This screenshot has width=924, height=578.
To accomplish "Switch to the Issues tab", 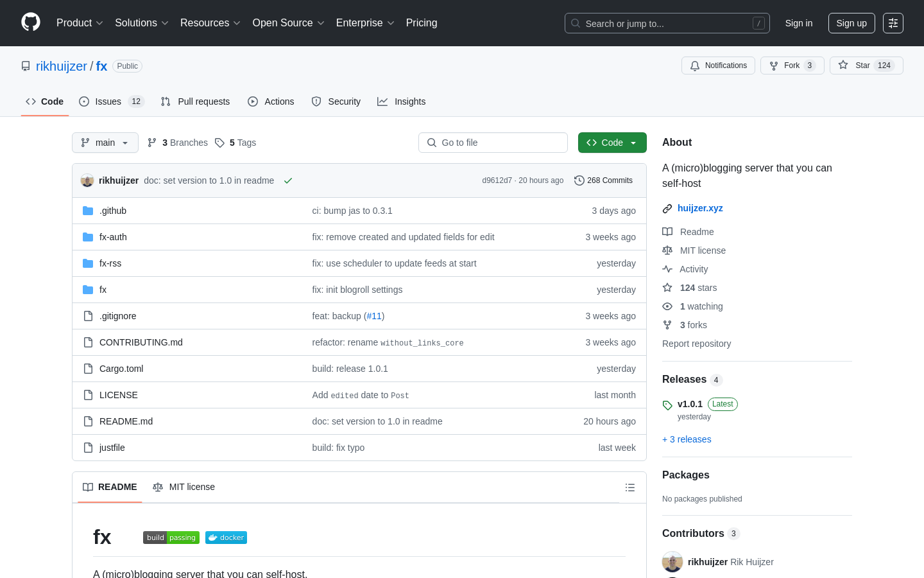I will click(112, 101).
